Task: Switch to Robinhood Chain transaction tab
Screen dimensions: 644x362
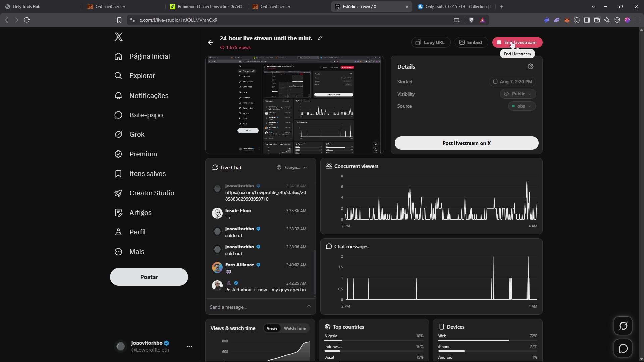Action: (207, 7)
